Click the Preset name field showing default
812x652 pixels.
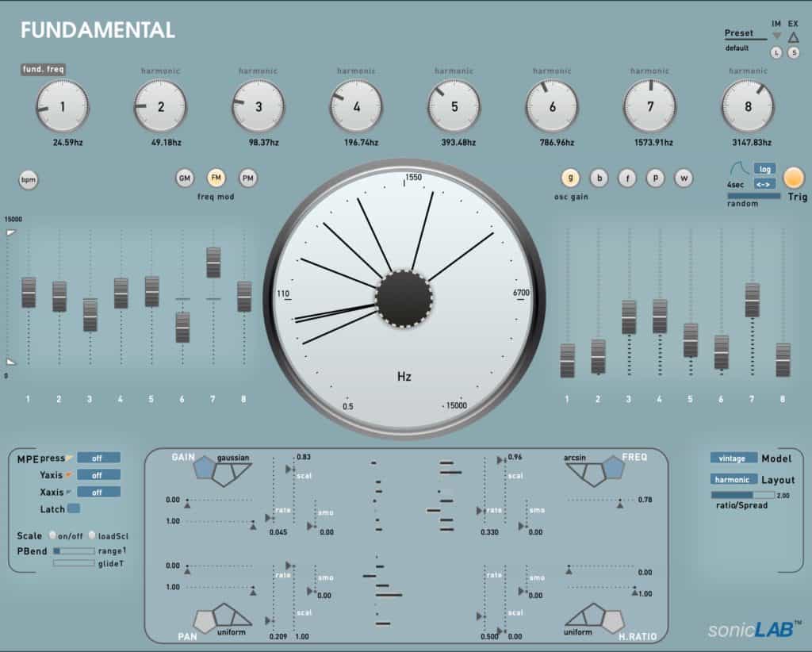tap(737, 48)
